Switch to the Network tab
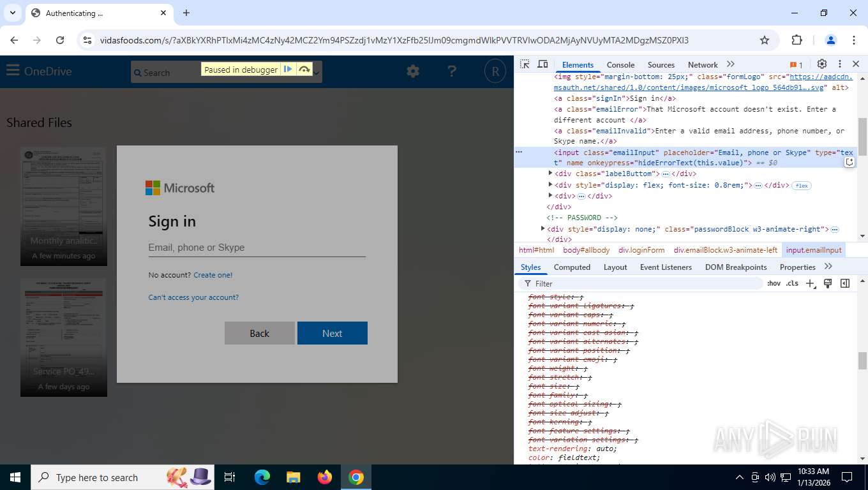This screenshot has width=868, height=490. (x=703, y=65)
